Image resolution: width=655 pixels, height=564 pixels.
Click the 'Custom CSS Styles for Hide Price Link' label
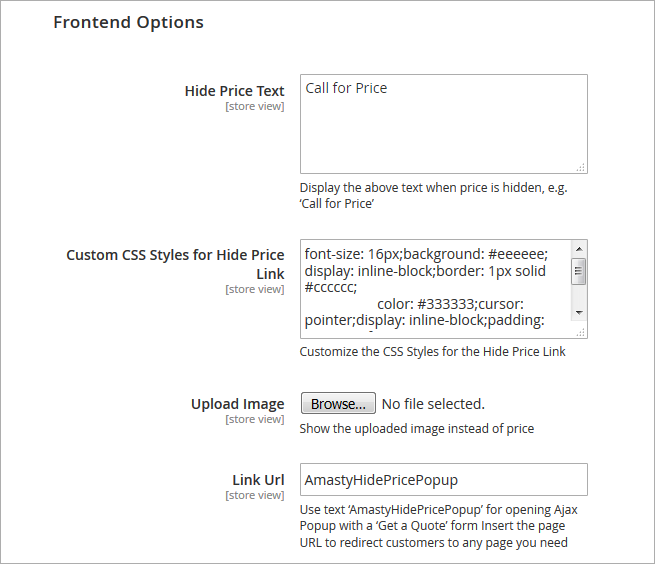(x=175, y=264)
